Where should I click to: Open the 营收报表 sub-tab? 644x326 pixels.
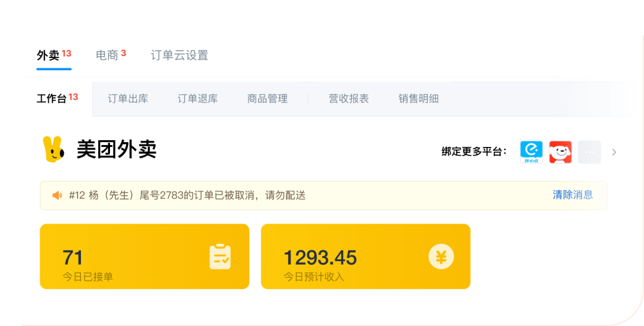pos(349,99)
